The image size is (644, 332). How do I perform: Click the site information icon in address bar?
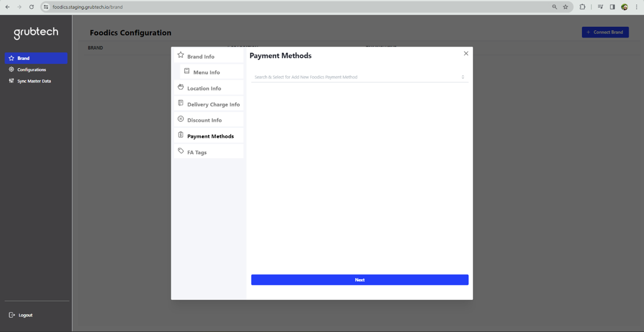(46, 7)
